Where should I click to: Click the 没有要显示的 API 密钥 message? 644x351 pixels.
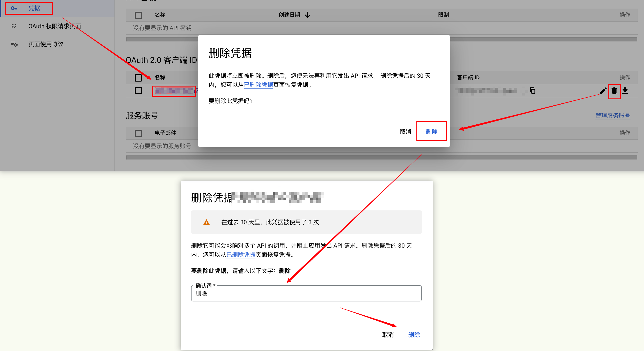pyautogui.click(x=162, y=28)
